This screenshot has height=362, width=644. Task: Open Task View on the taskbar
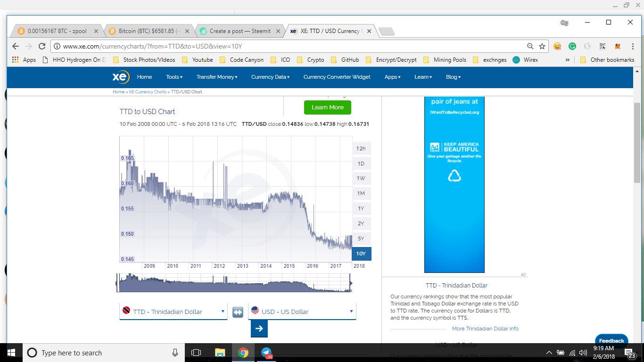(x=196, y=353)
